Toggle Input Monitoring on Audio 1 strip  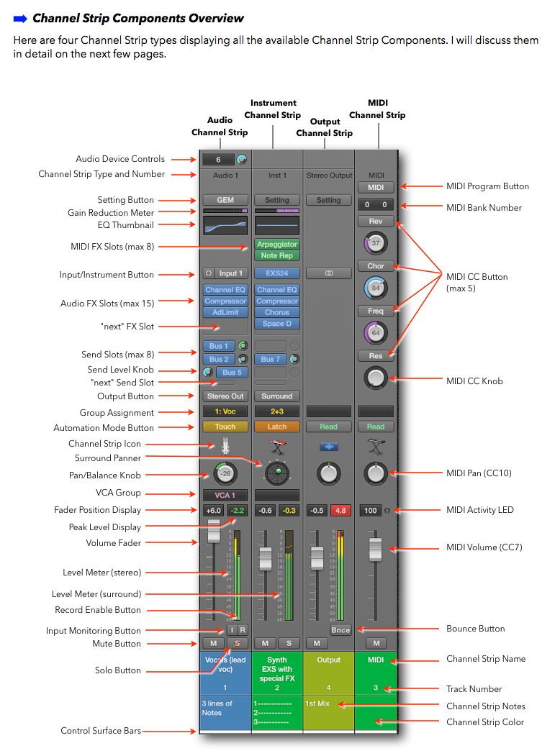pyautogui.click(x=231, y=629)
